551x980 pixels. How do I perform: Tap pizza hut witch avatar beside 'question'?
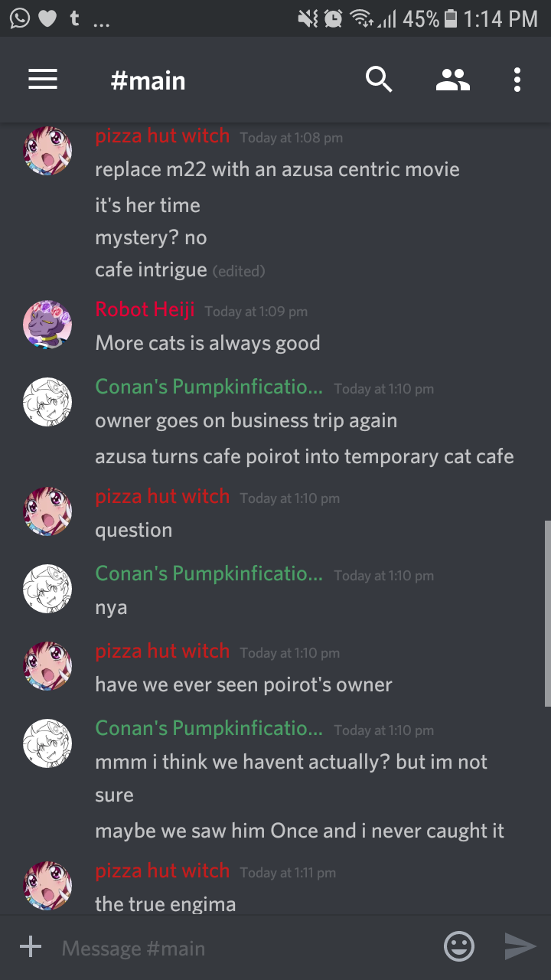(x=47, y=511)
